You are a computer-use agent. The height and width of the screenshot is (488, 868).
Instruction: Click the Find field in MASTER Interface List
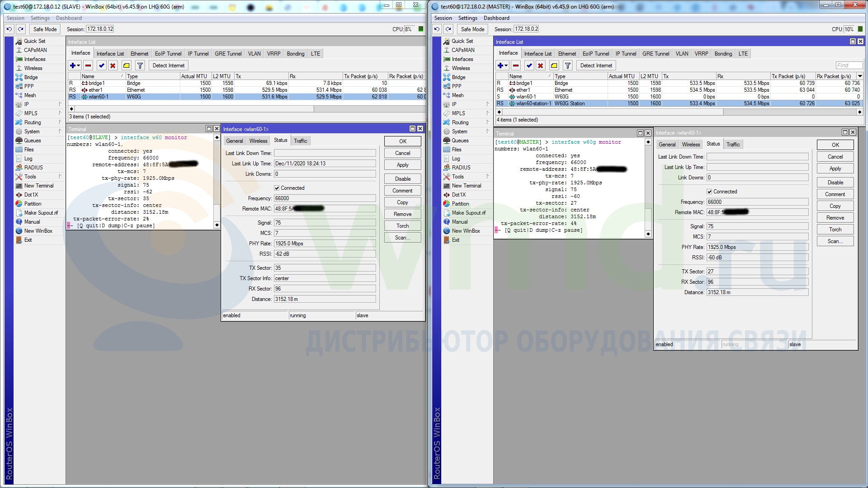click(849, 66)
